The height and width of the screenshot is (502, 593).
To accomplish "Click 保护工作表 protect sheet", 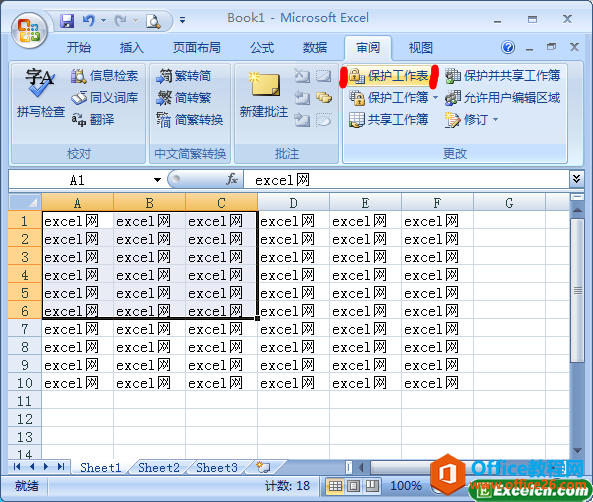I will click(x=388, y=76).
